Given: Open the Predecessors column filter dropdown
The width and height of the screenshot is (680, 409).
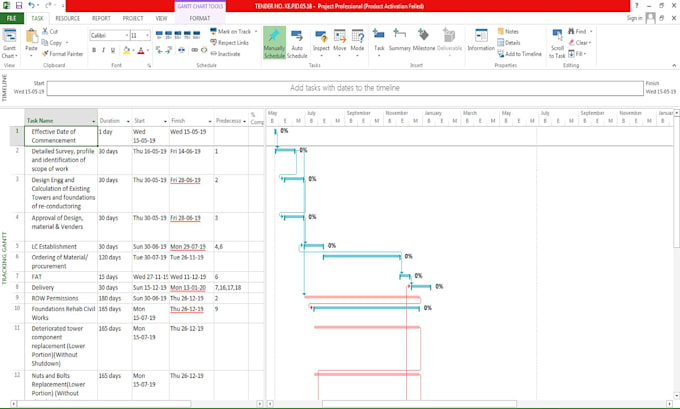Looking at the screenshot, I should pos(245,121).
